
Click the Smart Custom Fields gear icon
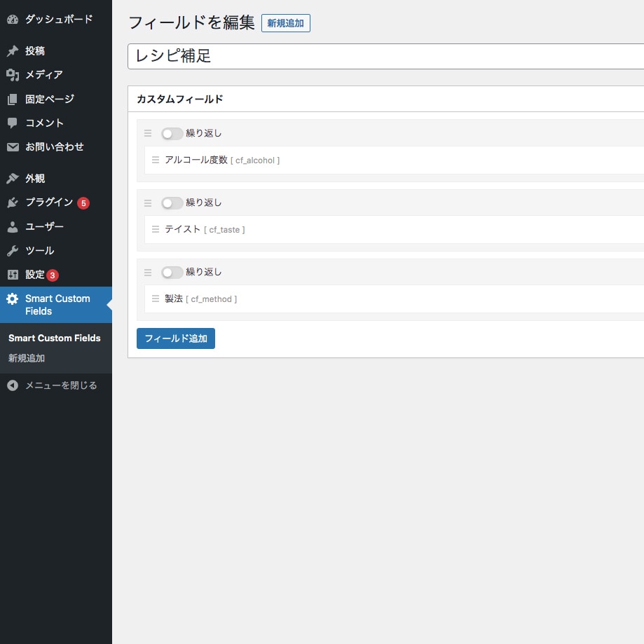13,299
